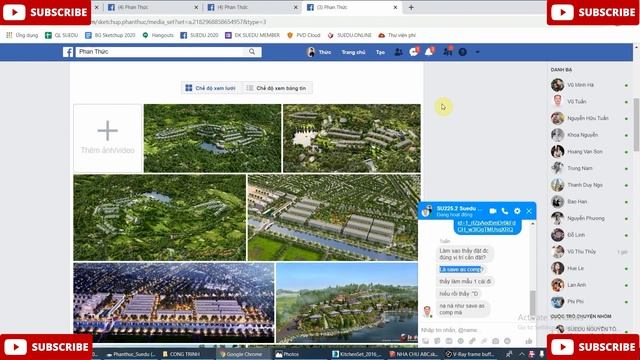Click the photo attach icon in chat

[x=425, y=341]
